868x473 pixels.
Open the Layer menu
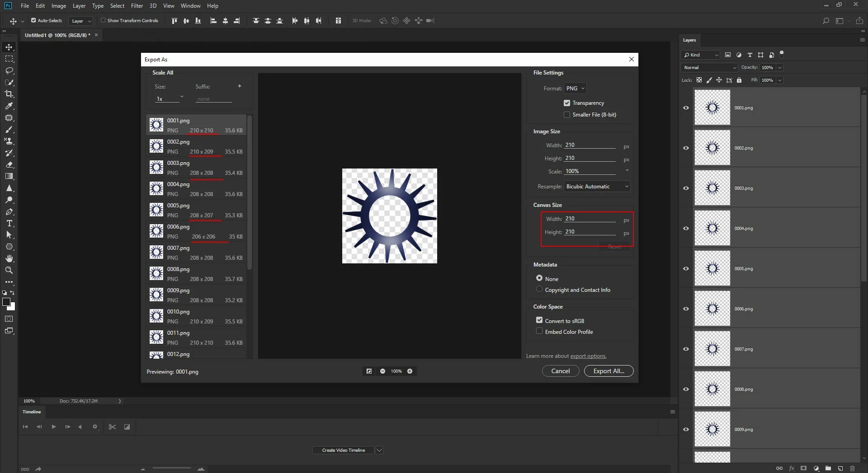[x=79, y=6]
